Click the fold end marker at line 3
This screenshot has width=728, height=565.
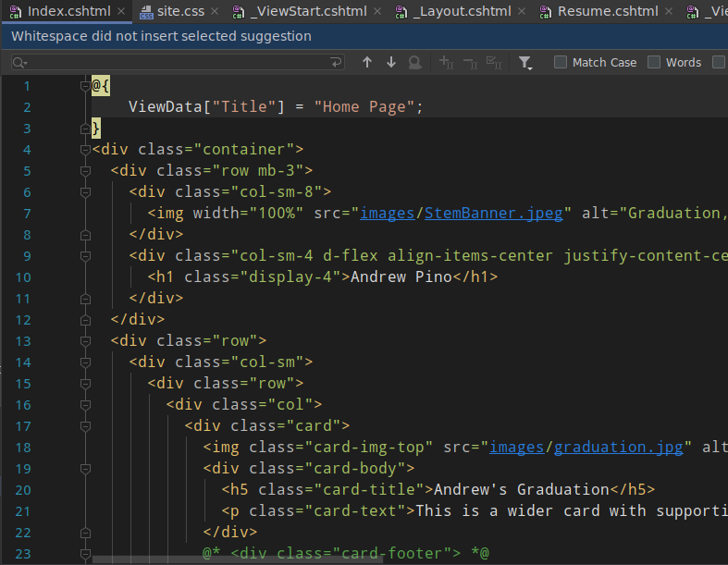[x=85, y=129]
